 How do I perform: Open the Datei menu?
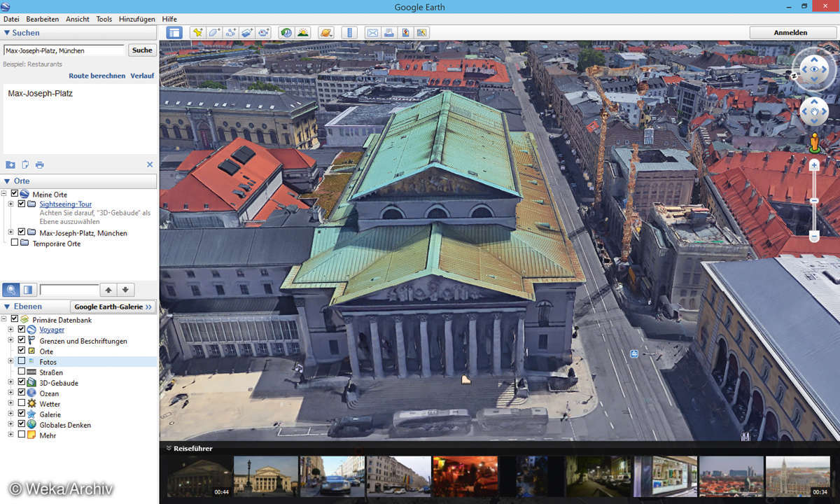click(x=12, y=19)
